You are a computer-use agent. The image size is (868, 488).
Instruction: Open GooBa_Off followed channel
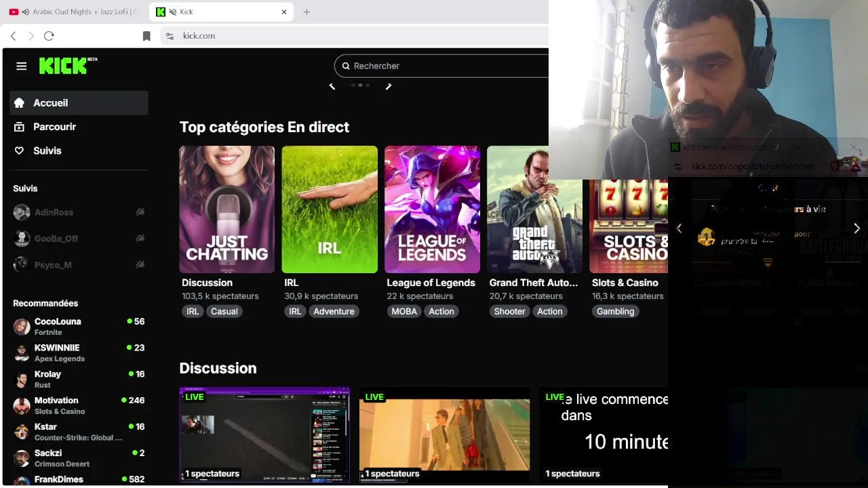click(x=79, y=239)
